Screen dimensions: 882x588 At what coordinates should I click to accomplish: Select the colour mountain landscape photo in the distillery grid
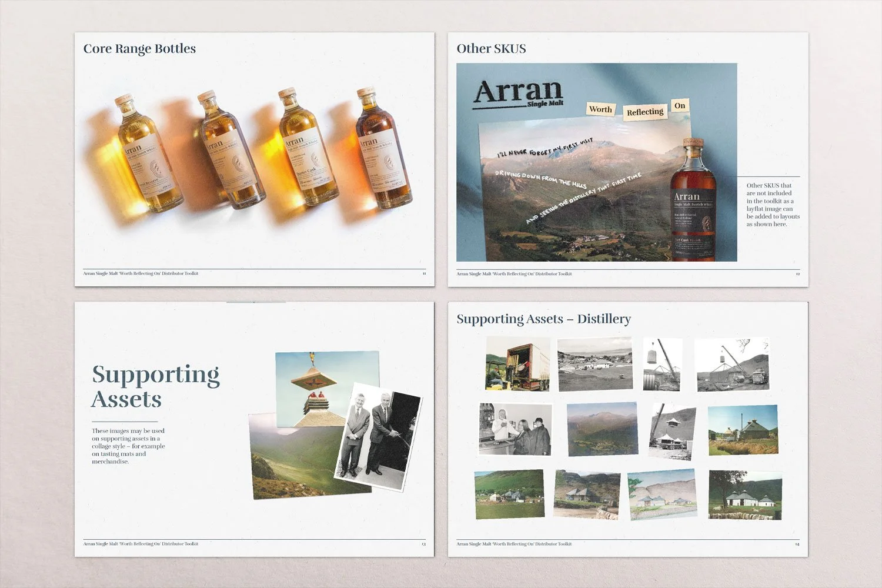(602, 429)
